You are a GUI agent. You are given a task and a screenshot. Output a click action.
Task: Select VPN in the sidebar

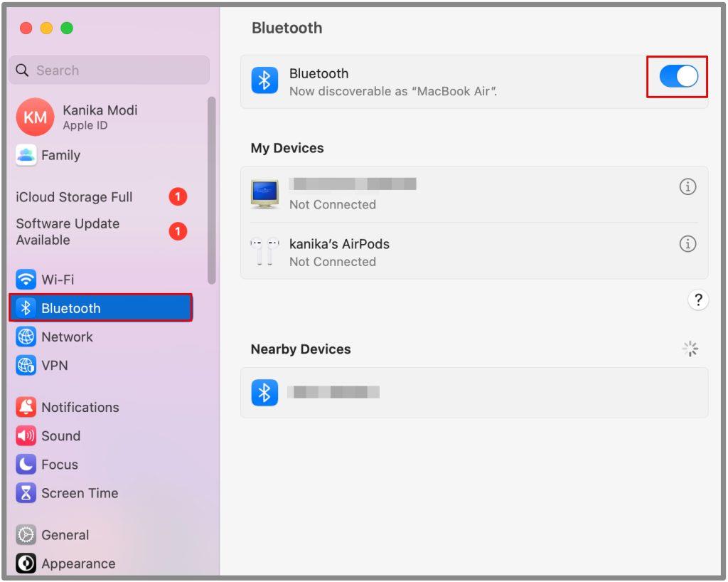(101, 366)
